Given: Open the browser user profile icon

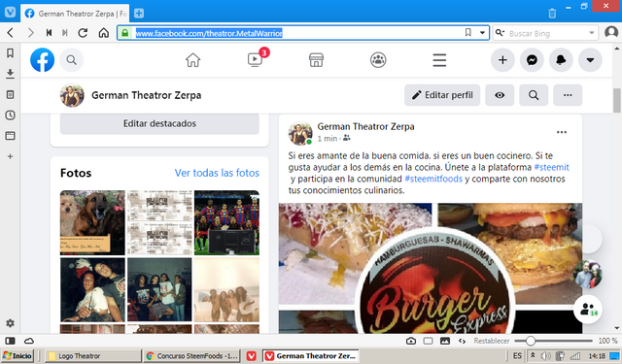Looking at the screenshot, I should pyautogui.click(x=611, y=32).
